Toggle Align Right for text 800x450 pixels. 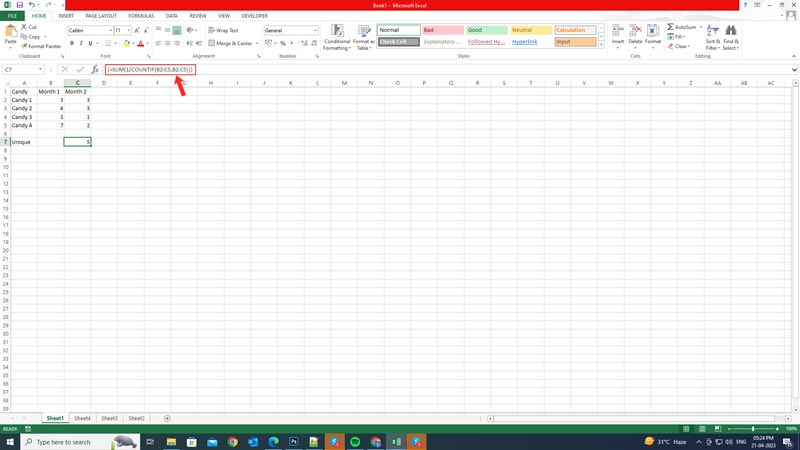pyautogui.click(x=177, y=43)
